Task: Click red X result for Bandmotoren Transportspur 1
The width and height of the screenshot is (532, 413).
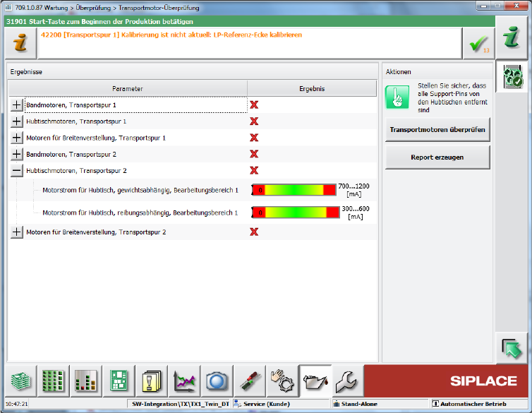Action: (254, 105)
